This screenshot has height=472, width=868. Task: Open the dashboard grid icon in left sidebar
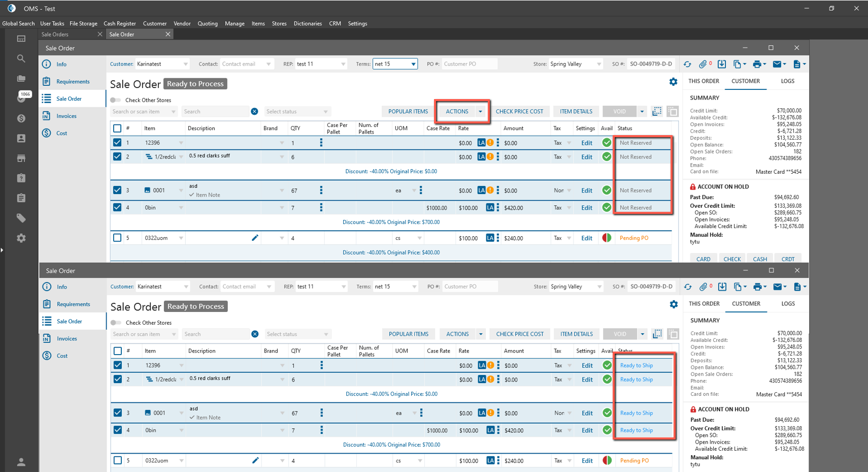click(21, 39)
